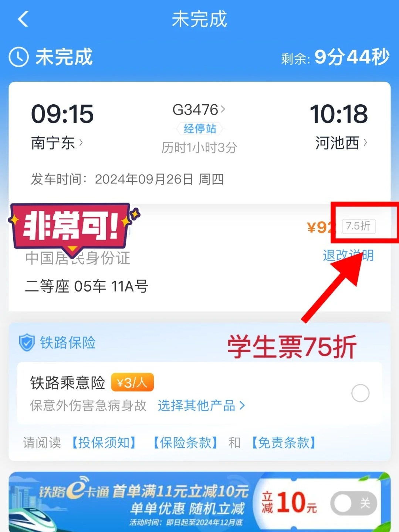
Task: Open the 投保须知 notice link
Action: [x=103, y=442]
